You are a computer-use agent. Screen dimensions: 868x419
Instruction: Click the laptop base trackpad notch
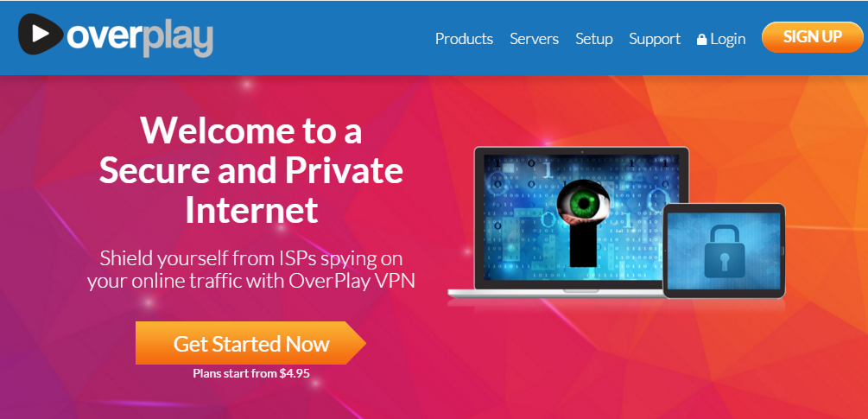(x=581, y=290)
